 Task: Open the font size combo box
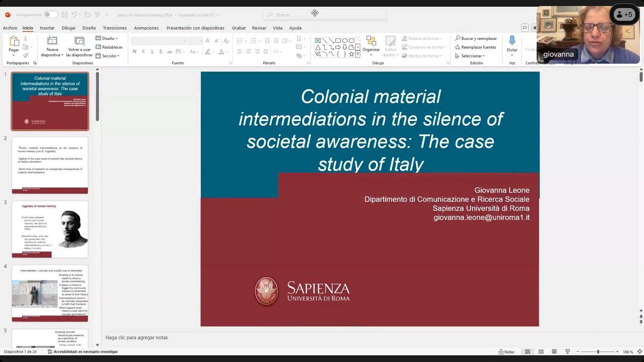tap(196, 41)
